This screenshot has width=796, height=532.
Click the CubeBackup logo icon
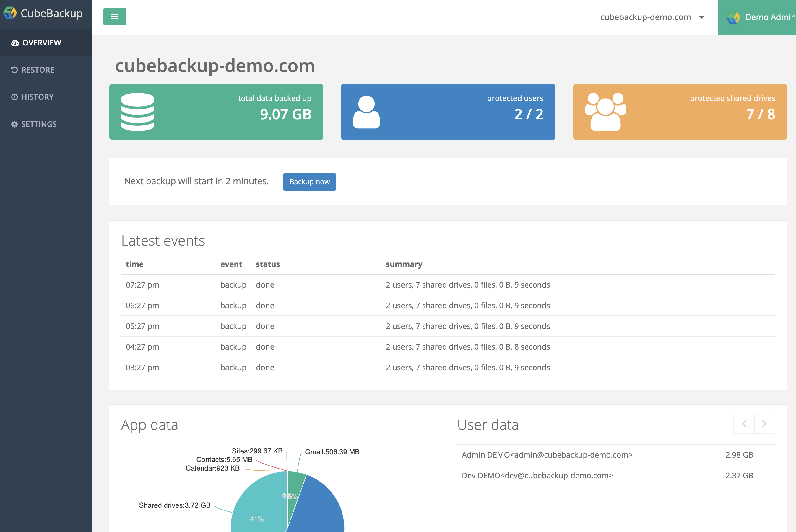point(10,13)
